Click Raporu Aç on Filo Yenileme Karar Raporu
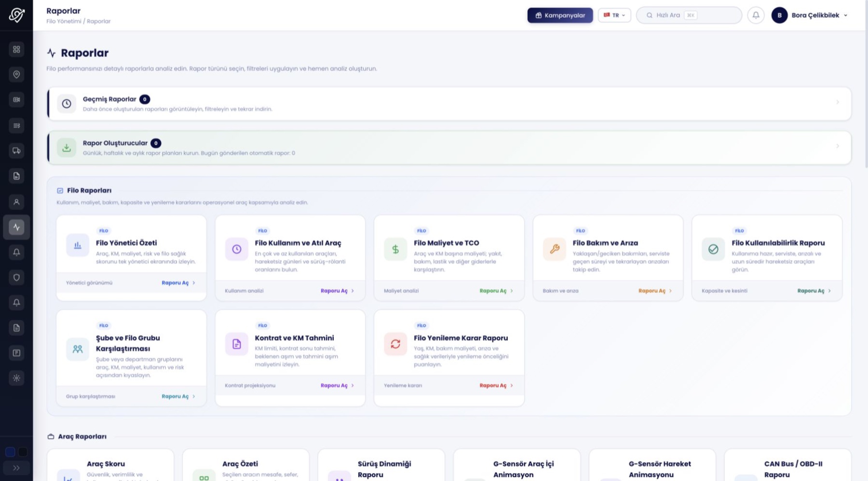Screen dimensions: 868x481 pos(496,385)
